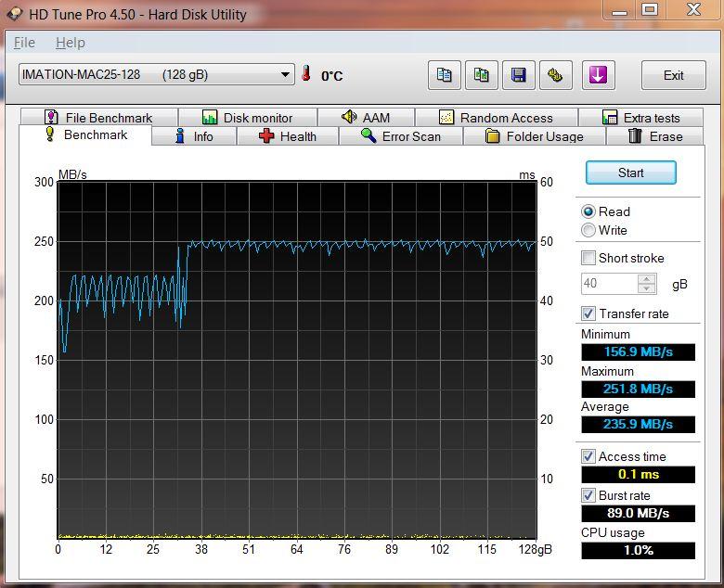Open the File menu
Screen dimensions: 724x588
tap(24, 43)
